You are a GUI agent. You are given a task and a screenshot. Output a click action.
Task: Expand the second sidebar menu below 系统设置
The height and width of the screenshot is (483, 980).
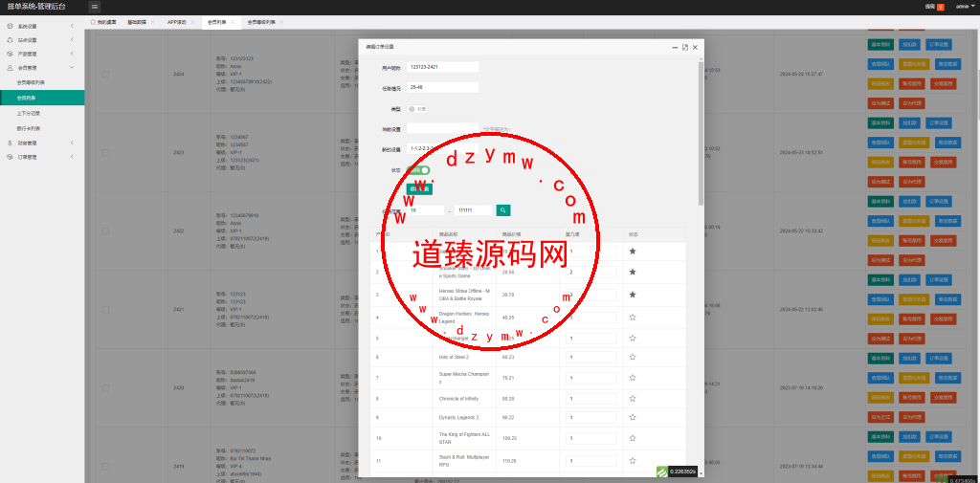(x=72, y=40)
